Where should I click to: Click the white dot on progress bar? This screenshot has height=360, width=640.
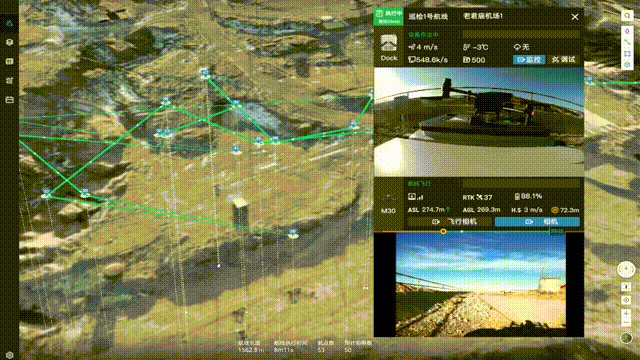coord(462,231)
